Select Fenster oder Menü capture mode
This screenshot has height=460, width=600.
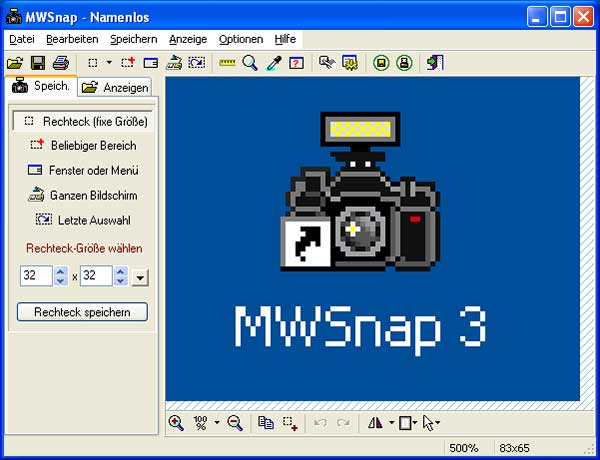click(x=83, y=170)
